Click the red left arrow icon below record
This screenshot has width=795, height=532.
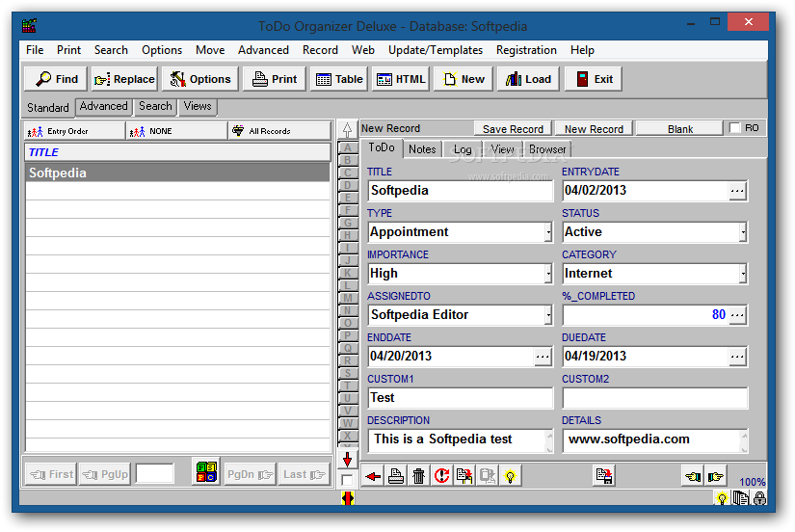tap(373, 476)
